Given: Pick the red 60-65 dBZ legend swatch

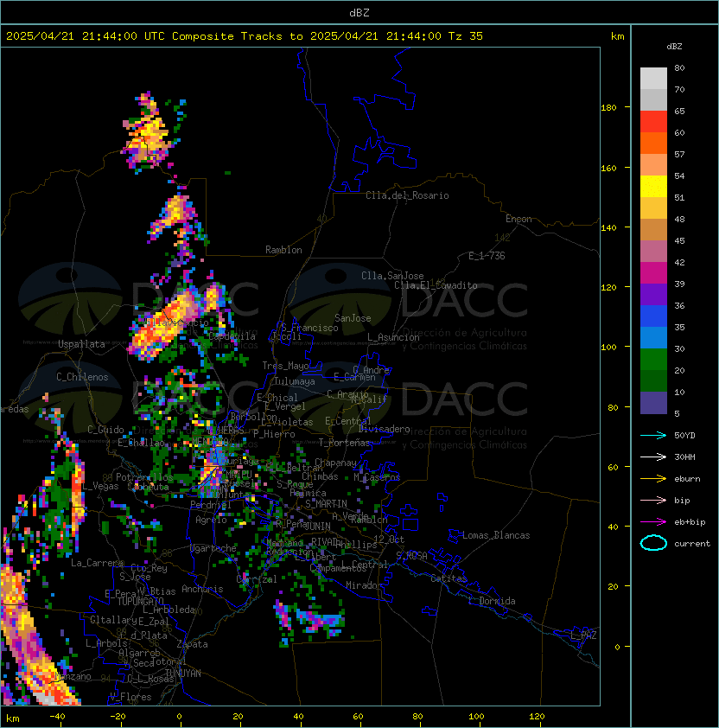Looking at the screenshot, I should pyautogui.click(x=653, y=122).
